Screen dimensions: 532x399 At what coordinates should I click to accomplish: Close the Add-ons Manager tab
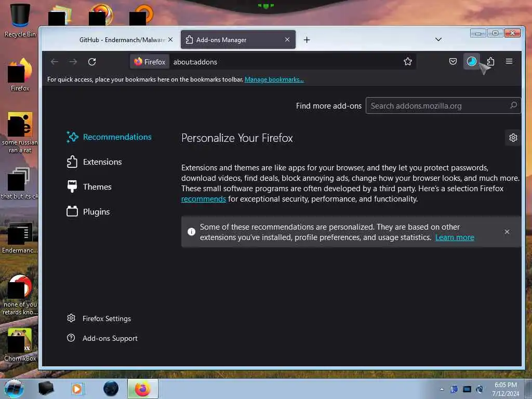pos(287,39)
